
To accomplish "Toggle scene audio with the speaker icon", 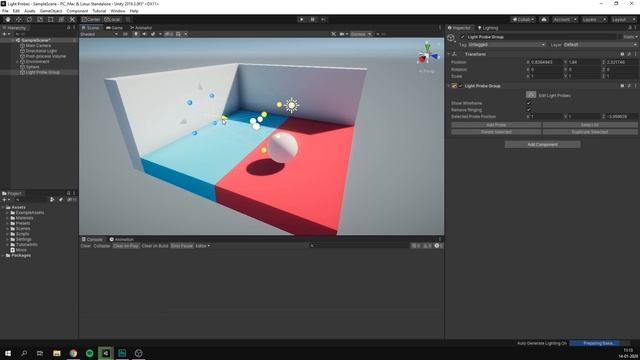I will 144,34.
